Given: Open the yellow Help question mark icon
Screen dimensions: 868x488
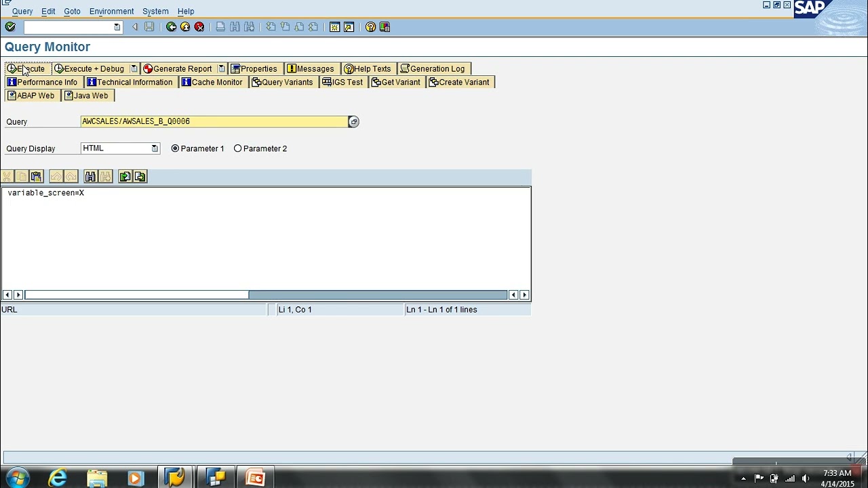Looking at the screenshot, I should (x=370, y=27).
